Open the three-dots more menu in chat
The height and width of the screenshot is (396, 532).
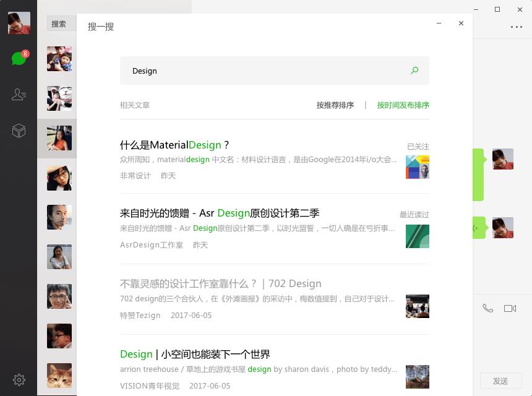coord(517,27)
